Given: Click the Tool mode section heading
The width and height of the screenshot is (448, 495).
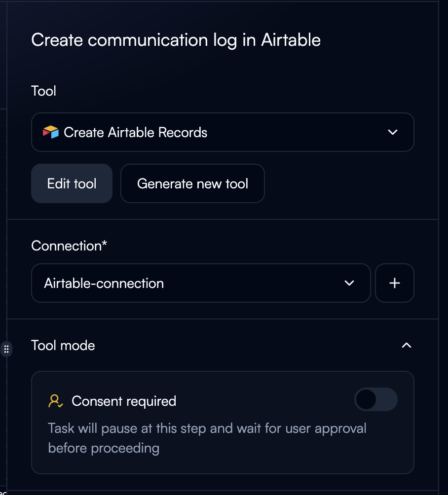Looking at the screenshot, I should [x=63, y=345].
